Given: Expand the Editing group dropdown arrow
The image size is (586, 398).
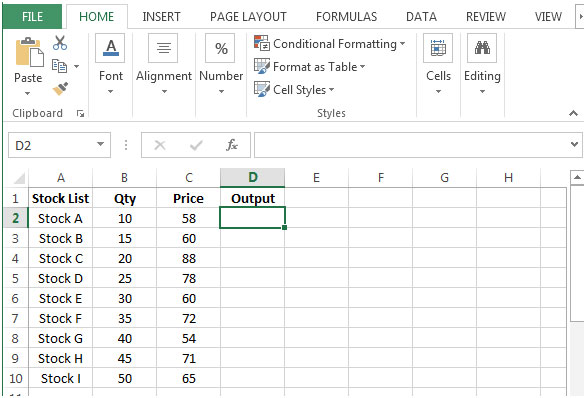Looking at the screenshot, I should click(x=482, y=92).
